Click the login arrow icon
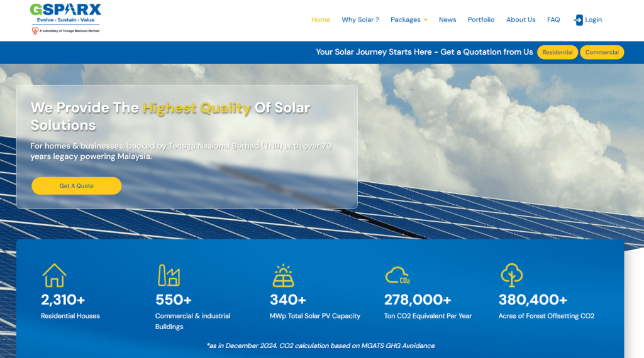 pyautogui.click(x=578, y=20)
